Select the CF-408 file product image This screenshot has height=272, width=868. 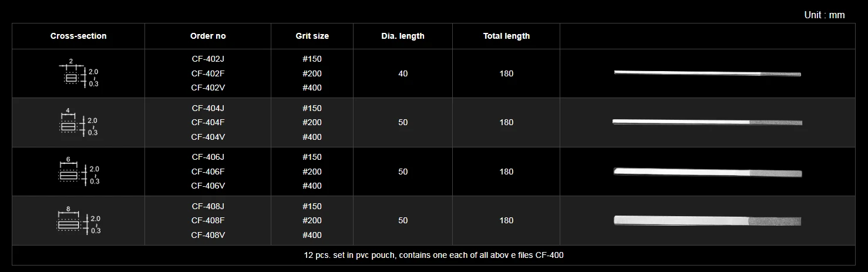(x=707, y=220)
